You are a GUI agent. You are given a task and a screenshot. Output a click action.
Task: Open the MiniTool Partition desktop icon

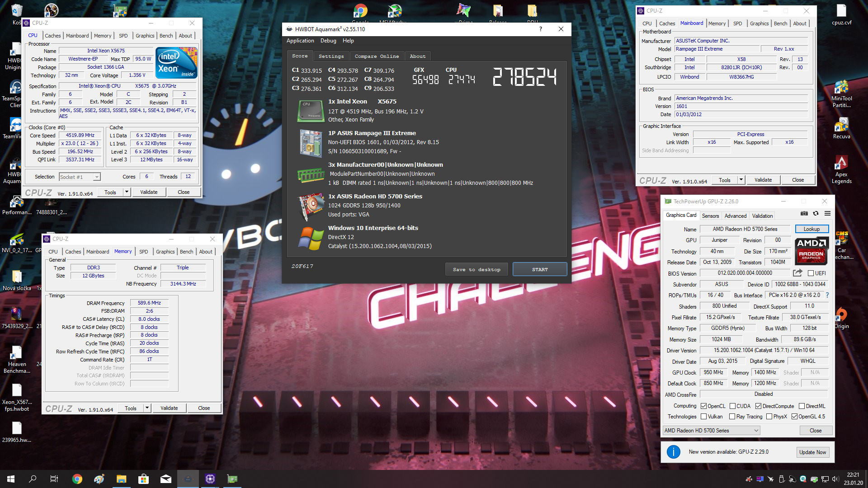841,94
